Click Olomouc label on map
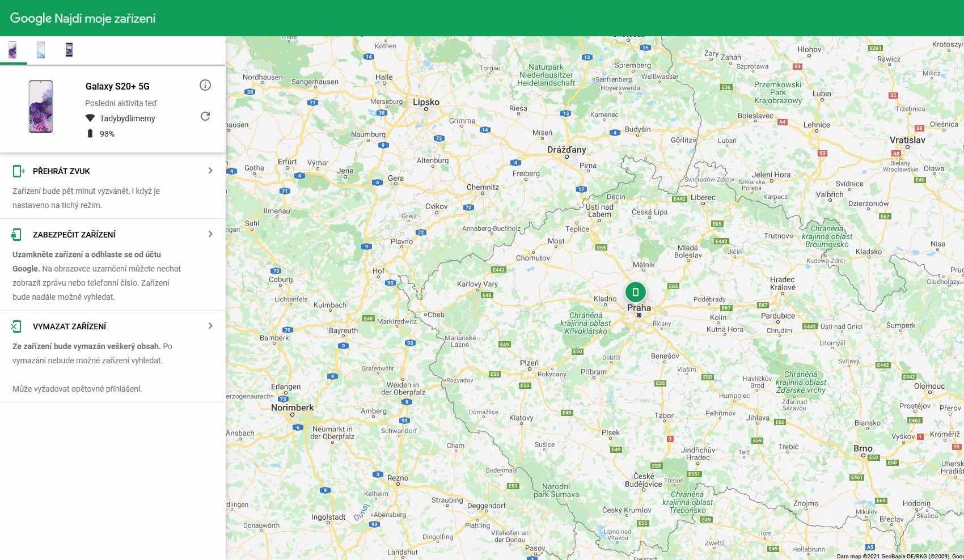964x560 pixels. (x=929, y=386)
